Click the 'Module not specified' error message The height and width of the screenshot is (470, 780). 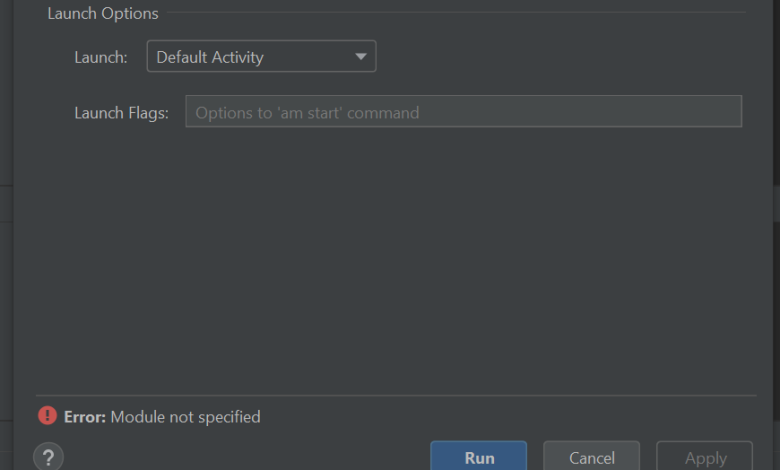pyautogui.click(x=185, y=417)
